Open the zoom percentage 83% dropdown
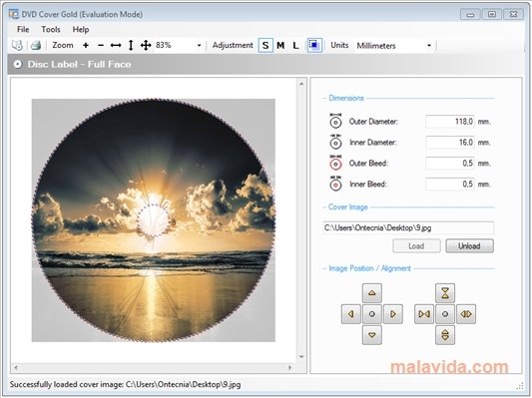This screenshot has width=532, height=398. (x=199, y=45)
